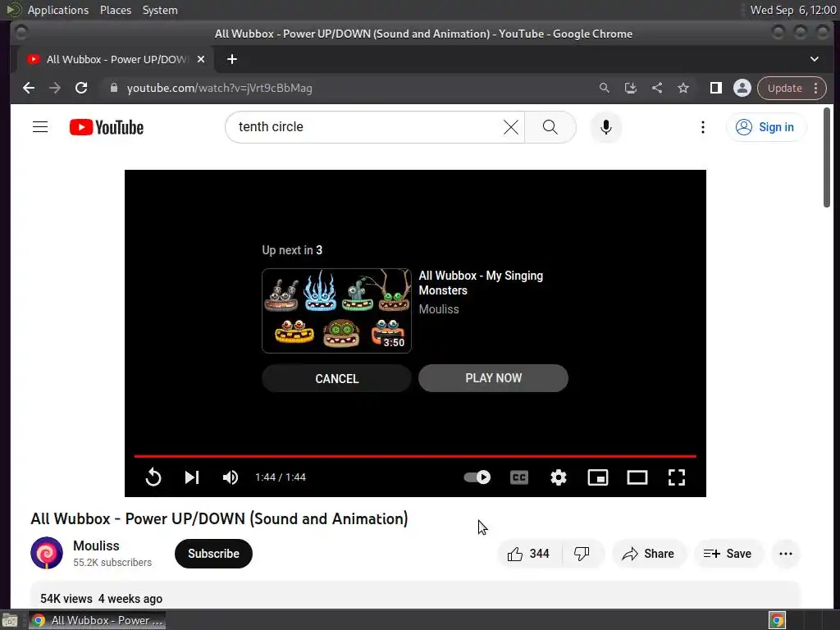
Task: Switch to theater mode
Action: (x=637, y=477)
